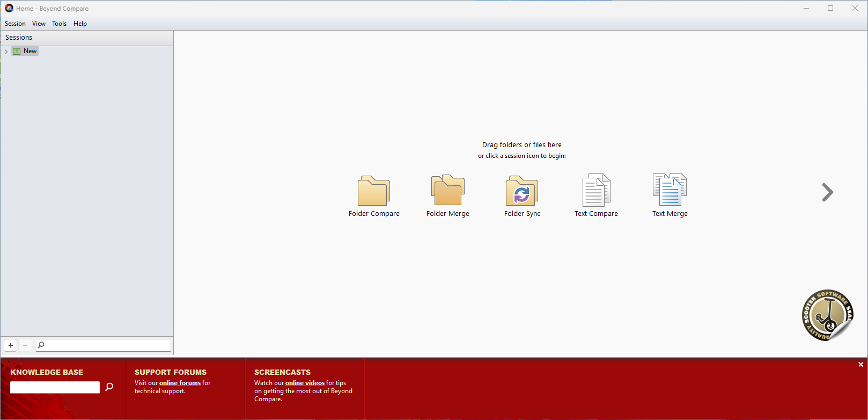Click the plus button to add session
The image size is (868, 420).
coord(11,345)
